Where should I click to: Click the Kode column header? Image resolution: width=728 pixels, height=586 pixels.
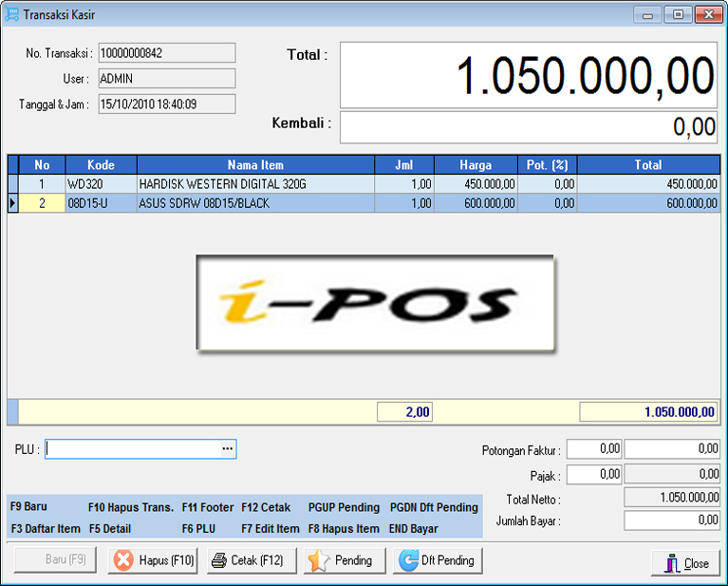point(102,165)
